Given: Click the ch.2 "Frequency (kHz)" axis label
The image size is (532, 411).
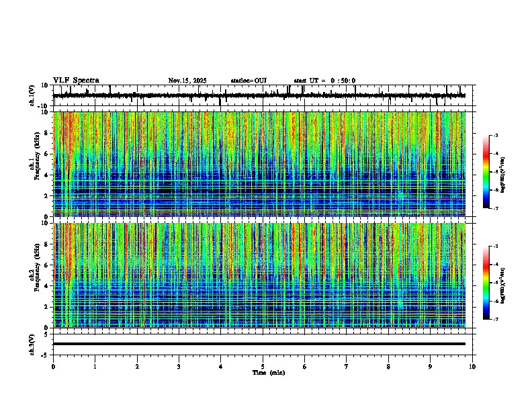Looking at the screenshot, I should tap(37, 267).
